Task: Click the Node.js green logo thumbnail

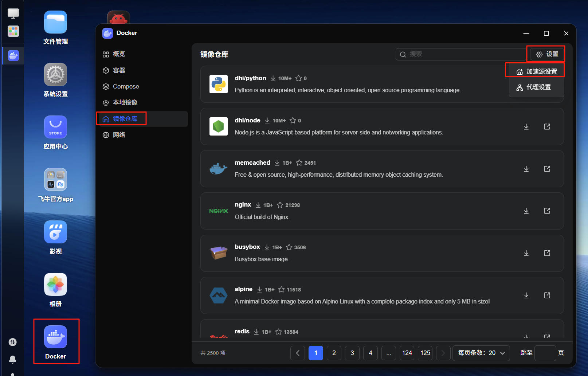Action: coord(219,126)
